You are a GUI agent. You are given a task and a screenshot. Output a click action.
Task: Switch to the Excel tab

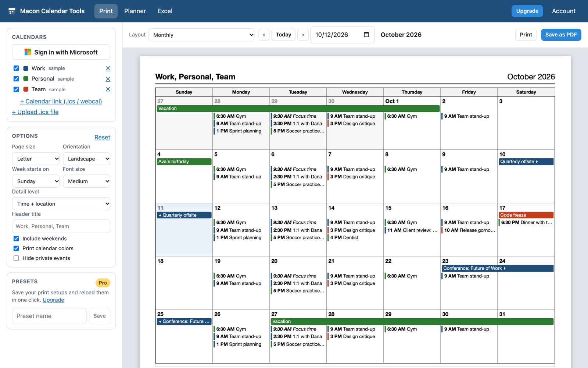click(x=165, y=11)
